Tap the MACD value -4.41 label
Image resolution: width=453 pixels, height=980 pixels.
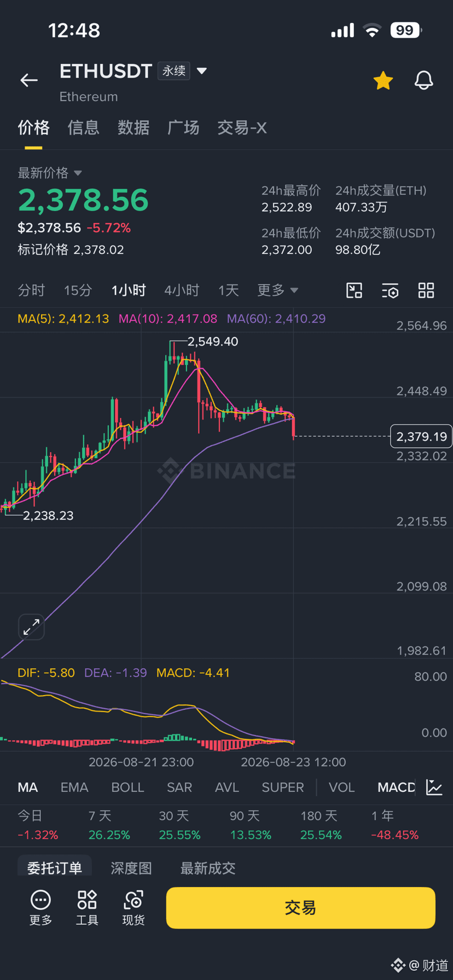tap(193, 673)
